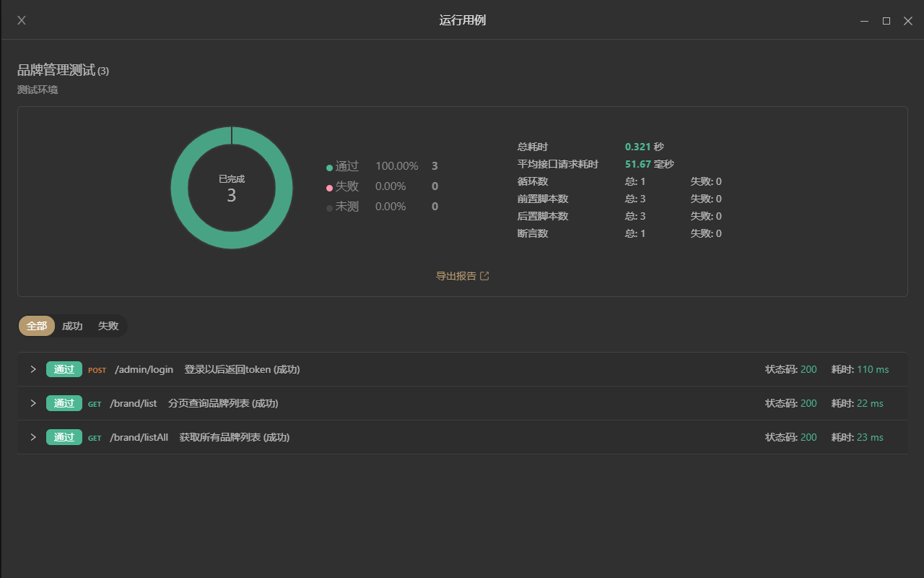Open the 导出报告 export report link

click(x=458, y=275)
